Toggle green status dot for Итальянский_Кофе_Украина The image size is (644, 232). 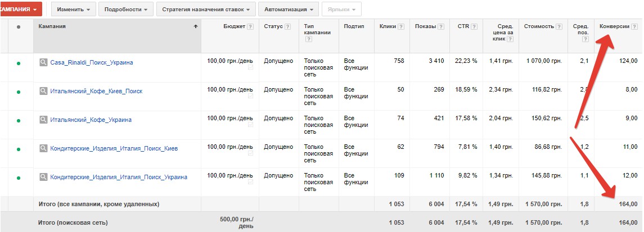(x=19, y=121)
